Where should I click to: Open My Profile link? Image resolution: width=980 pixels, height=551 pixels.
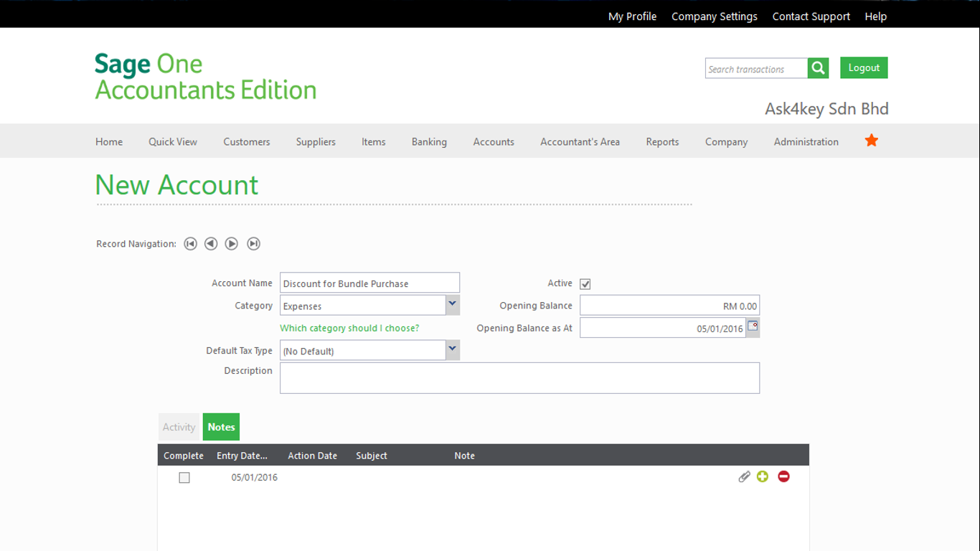(632, 17)
